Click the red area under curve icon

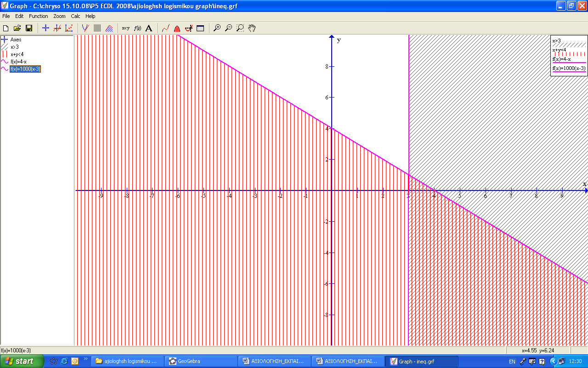coord(177,28)
